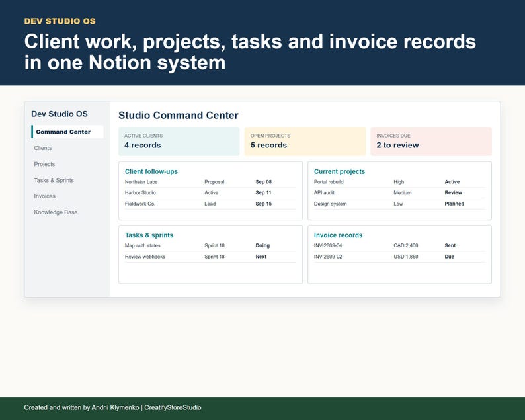
Task: Click the CAD 2,400 invoice amount
Action: [406, 246]
